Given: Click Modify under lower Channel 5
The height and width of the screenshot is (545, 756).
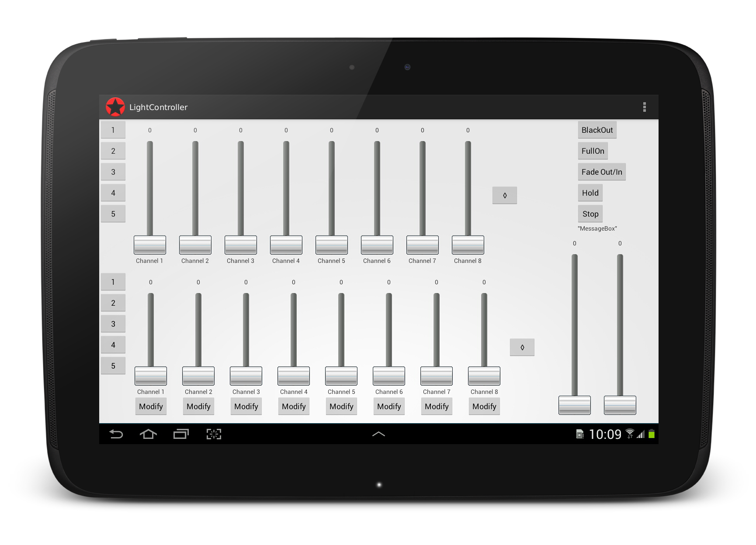Looking at the screenshot, I should 341,407.
